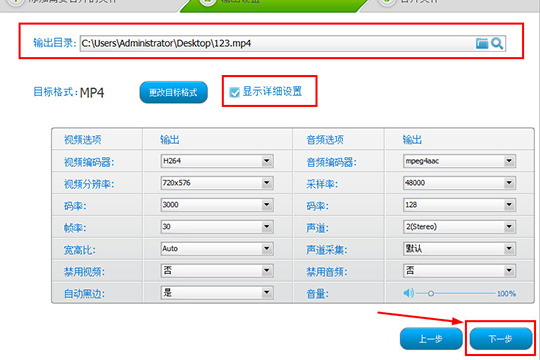Click the browse folder icon in output path
Image resolution: width=540 pixels, height=360 pixels.
pyautogui.click(x=482, y=43)
